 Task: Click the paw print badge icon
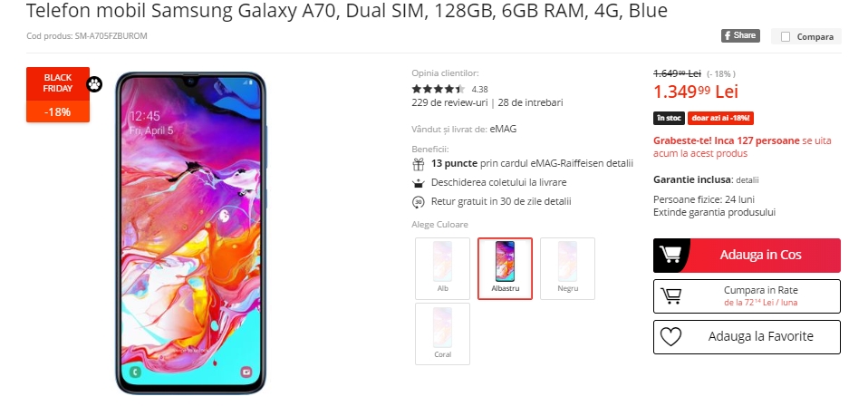(94, 85)
